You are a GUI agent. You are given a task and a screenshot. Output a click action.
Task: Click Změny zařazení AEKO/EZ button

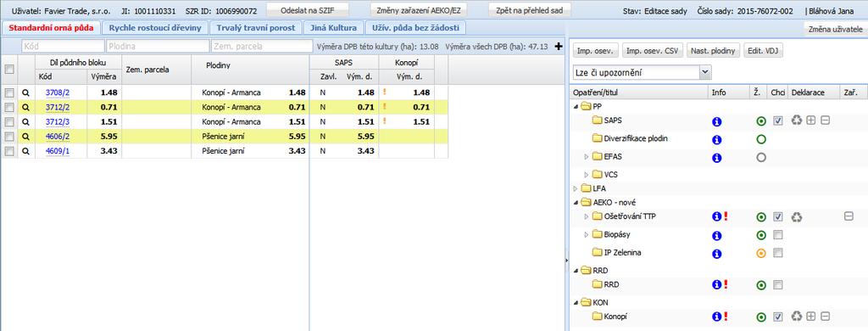419,10
